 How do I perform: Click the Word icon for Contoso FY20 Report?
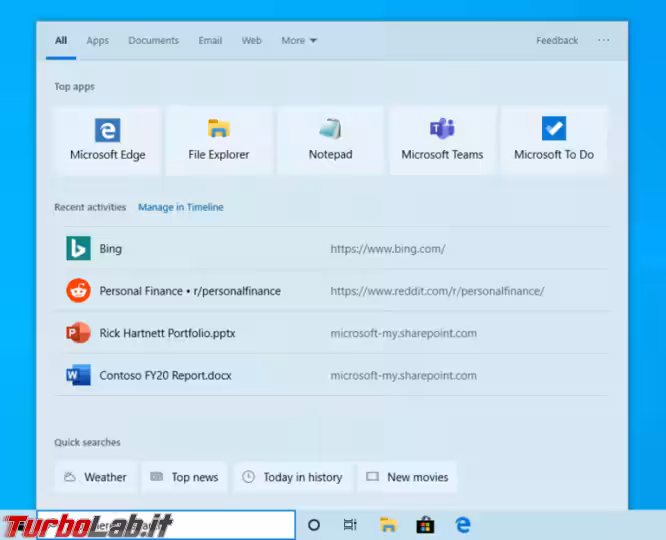78,375
